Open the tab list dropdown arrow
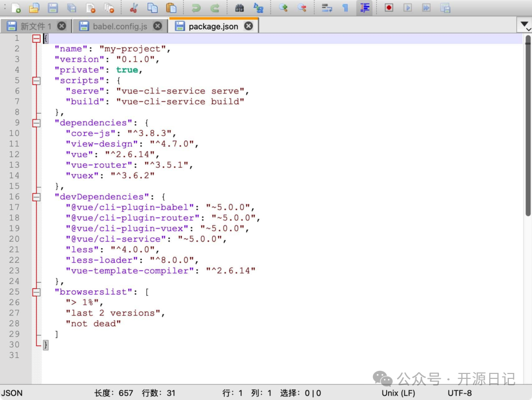 point(524,25)
